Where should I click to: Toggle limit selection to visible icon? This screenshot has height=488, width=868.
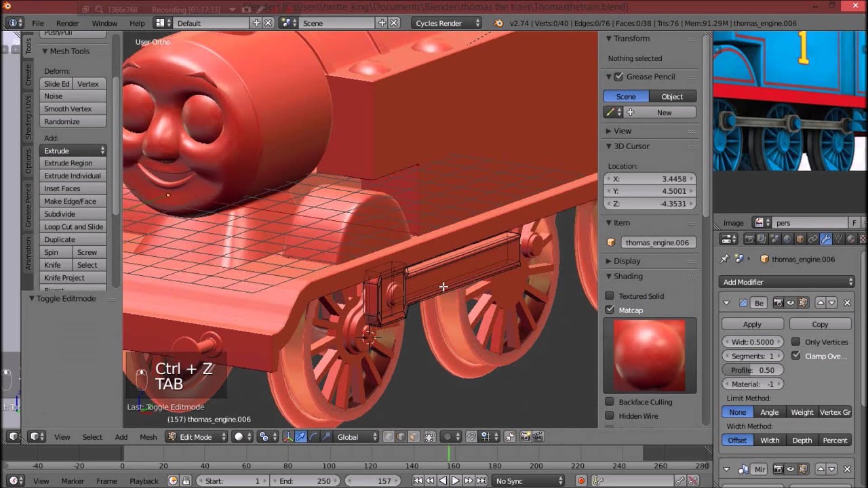point(429,437)
